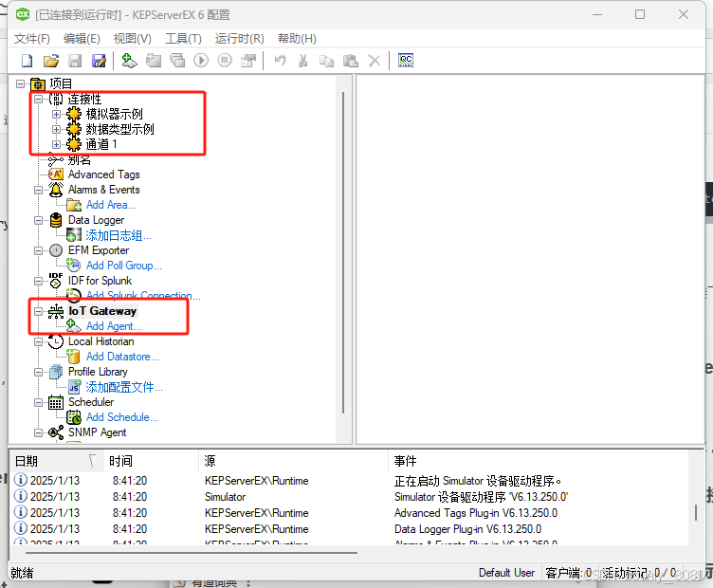
Task: Click the IDF for Splunk icon
Action: click(x=56, y=281)
